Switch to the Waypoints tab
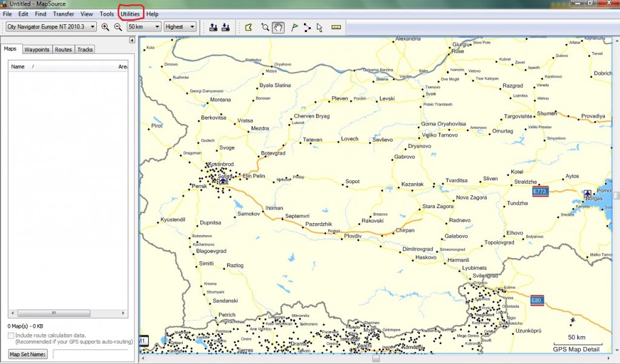The height and width of the screenshot is (364, 620). point(37,50)
